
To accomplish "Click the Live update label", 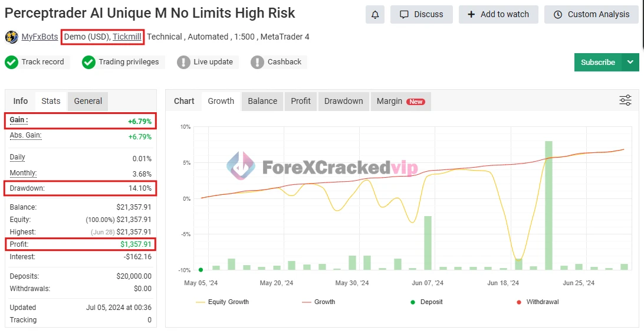I will click(213, 62).
